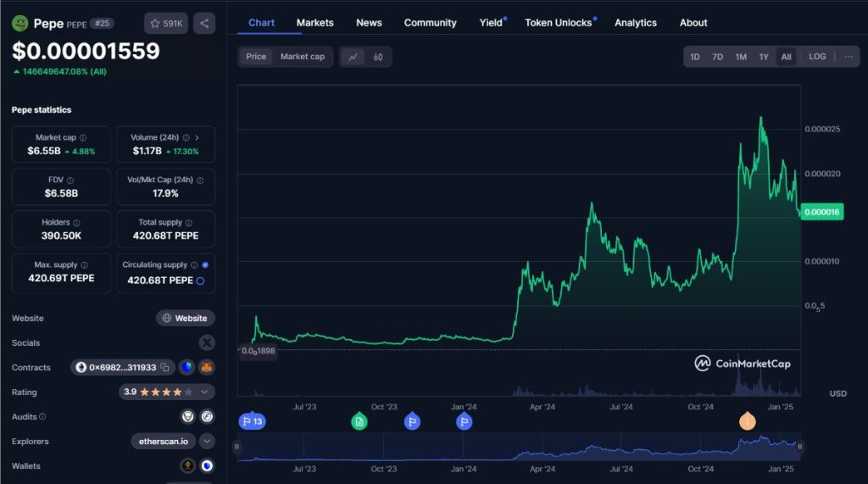Image resolution: width=868 pixels, height=484 pixels.
Task: Open the first wallet icon in Wallets row
Action: [187, 465]
